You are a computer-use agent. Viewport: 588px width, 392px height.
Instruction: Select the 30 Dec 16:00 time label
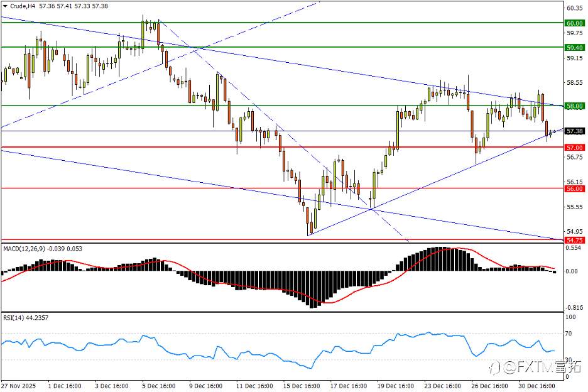pos(536,386)
